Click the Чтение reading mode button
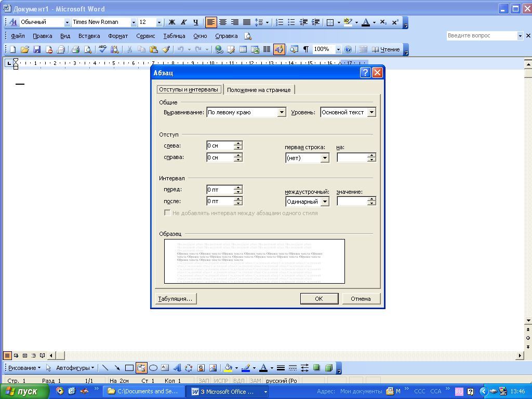This screenshot has height=399, width=532. click(x=386, y=49)
